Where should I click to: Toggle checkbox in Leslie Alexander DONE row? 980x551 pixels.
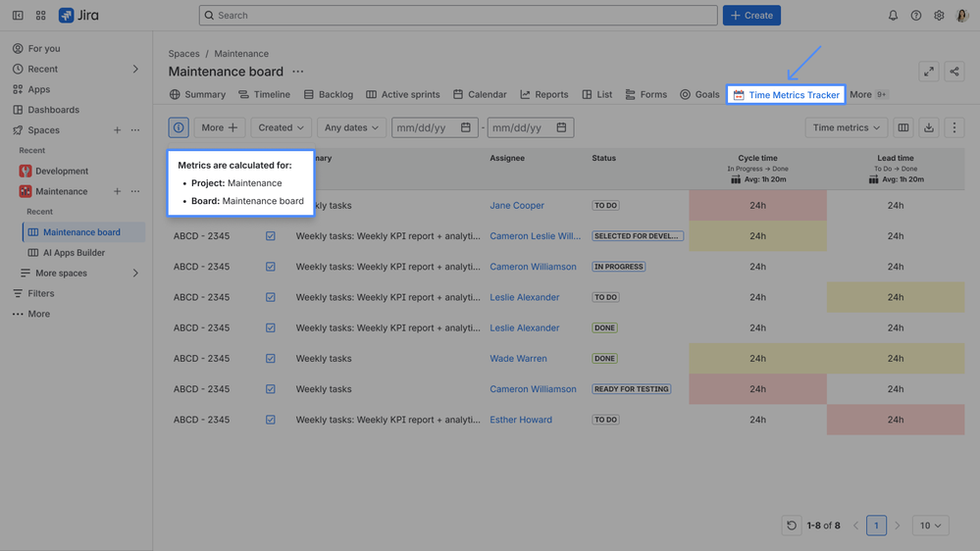(x=270, y=328)
